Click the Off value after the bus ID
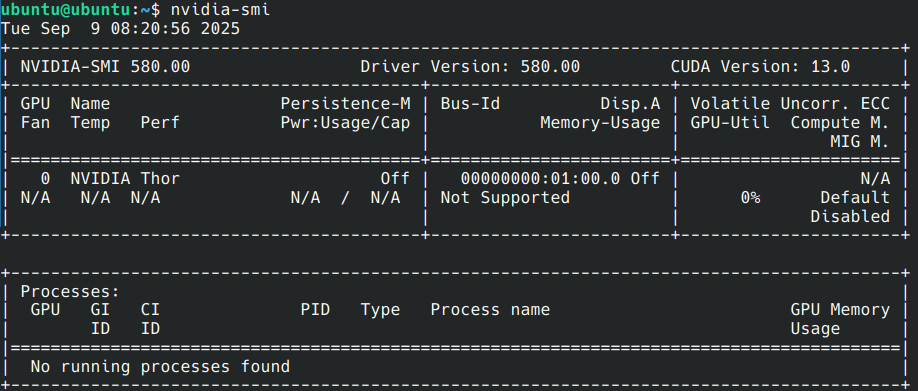The image size is (918, 391). click(x=645, y=179)
